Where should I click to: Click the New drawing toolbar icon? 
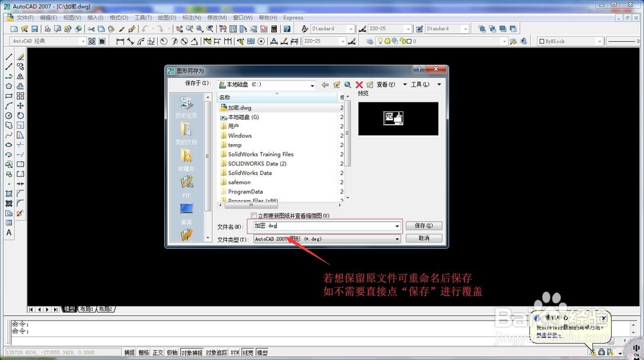[14, 29]
